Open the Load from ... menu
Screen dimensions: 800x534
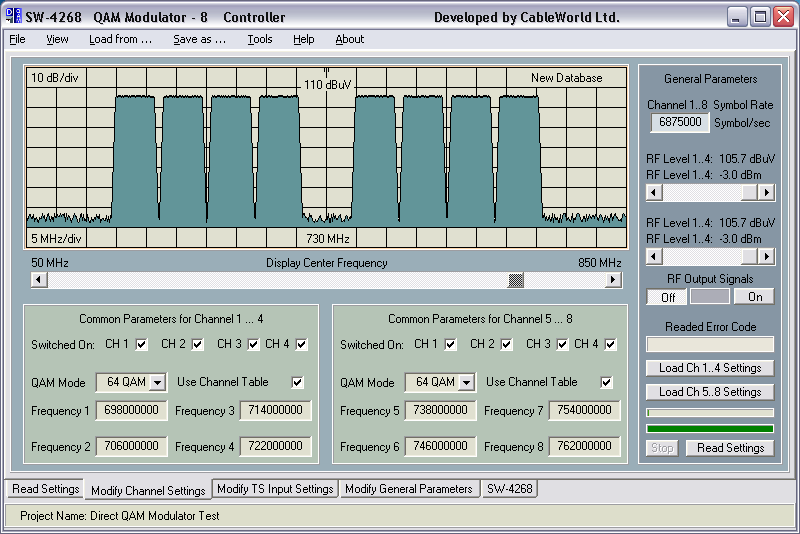coord(120,39)
